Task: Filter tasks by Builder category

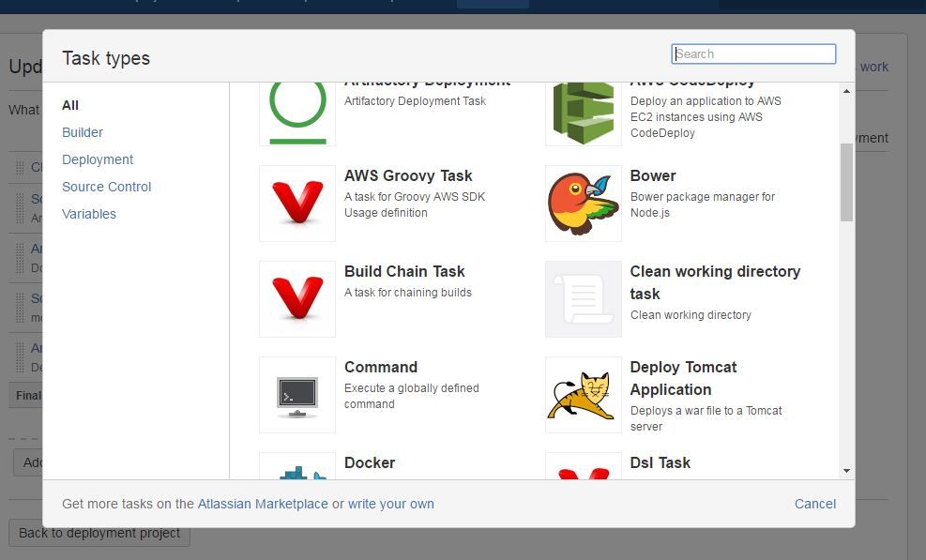Action: point(83,132)
